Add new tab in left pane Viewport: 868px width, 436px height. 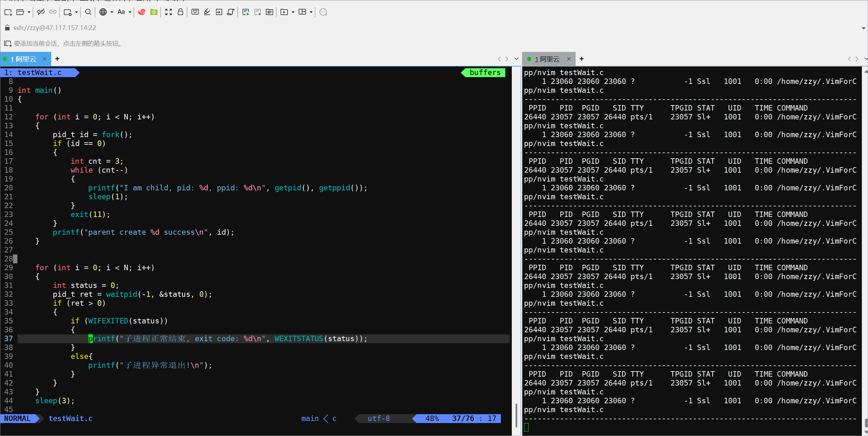tap(57, 59)
